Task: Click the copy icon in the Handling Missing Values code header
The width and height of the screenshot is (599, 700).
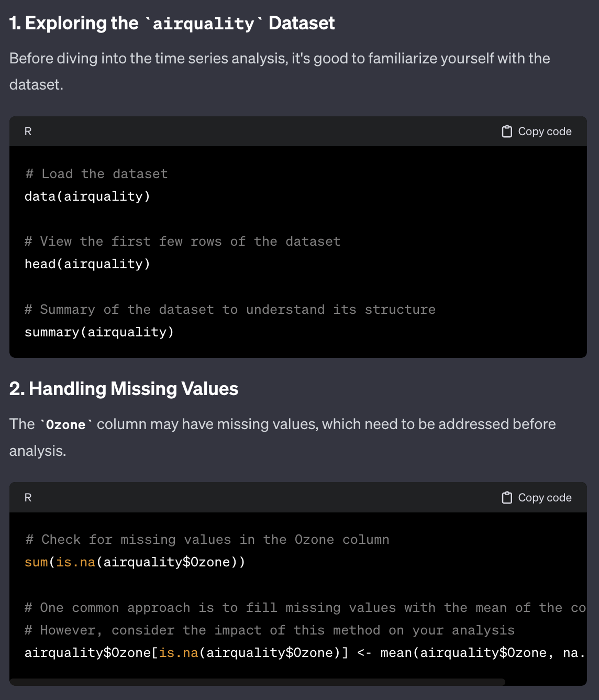Action: (506, 497)
